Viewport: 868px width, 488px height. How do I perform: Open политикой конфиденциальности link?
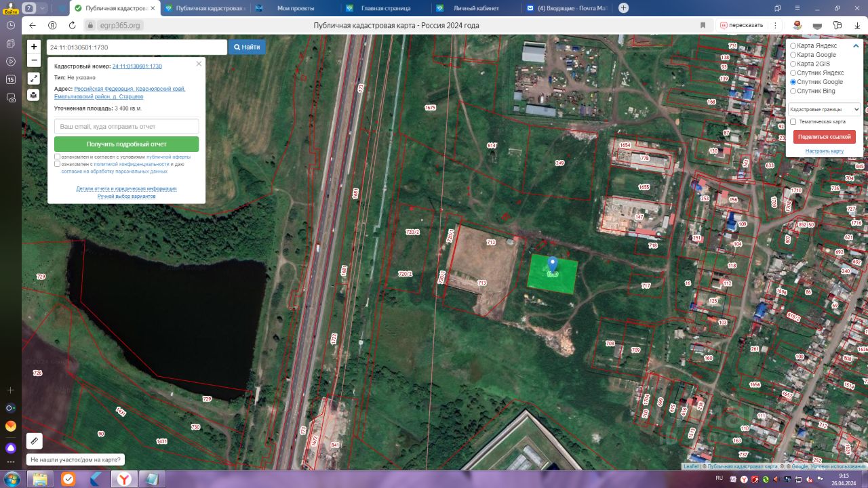tap(132, 164)
